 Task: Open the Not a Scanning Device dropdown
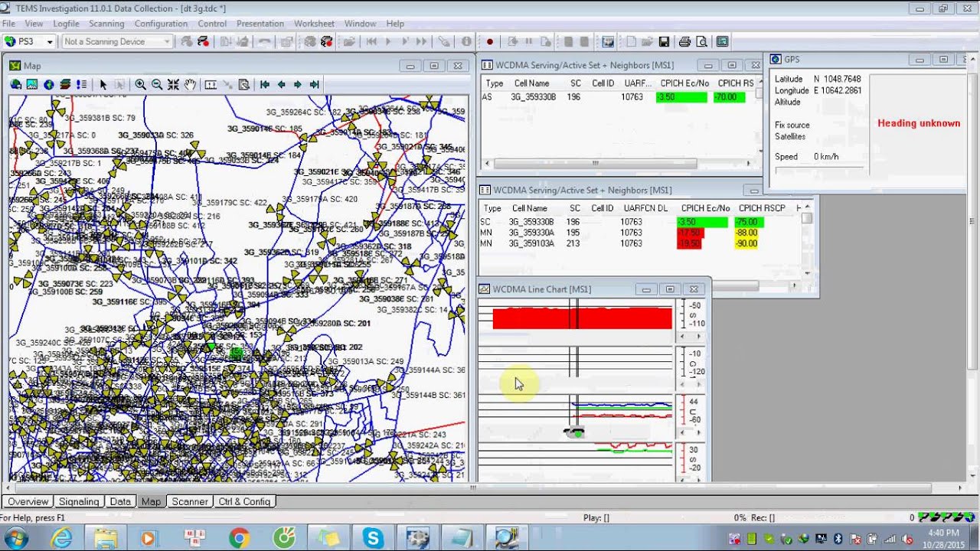(x=167, y=41)
